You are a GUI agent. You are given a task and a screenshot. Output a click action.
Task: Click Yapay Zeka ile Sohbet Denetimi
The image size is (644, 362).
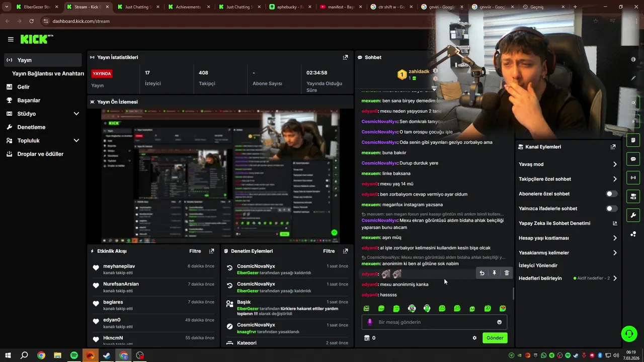click(554, 223)
